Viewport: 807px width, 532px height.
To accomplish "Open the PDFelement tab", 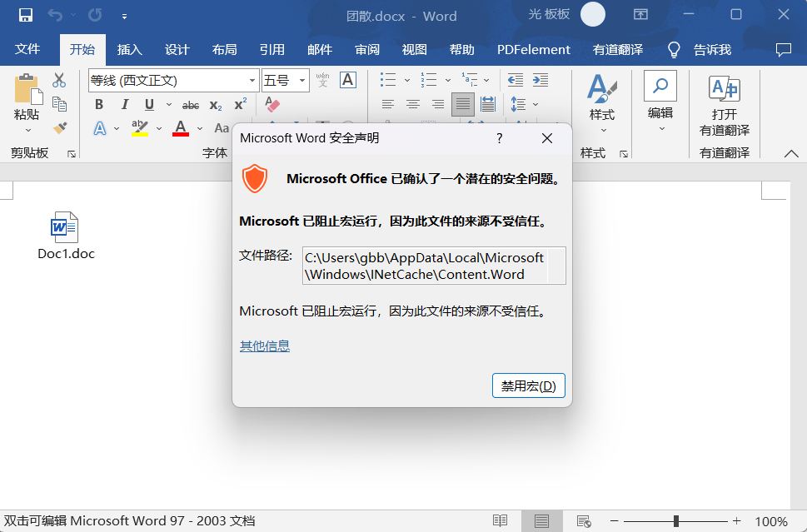I will coord(533,49).
